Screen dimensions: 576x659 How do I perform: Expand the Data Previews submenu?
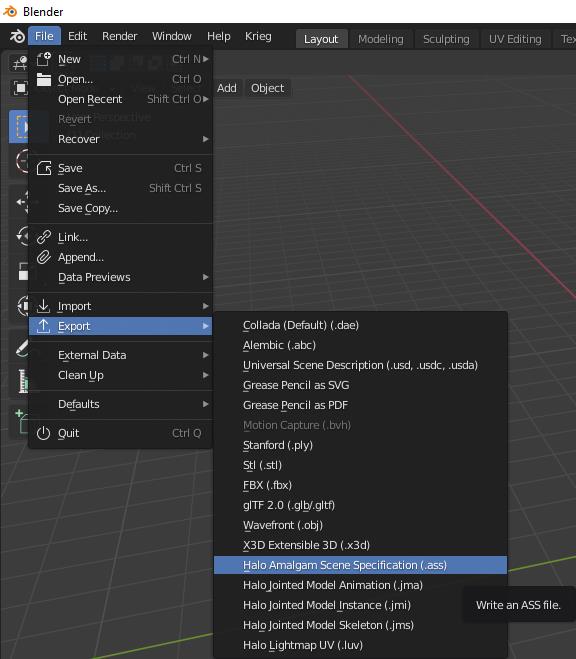[121, 277]
